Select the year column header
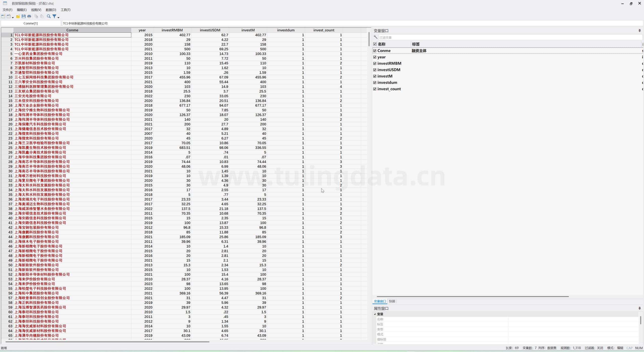The width and height of the screenshot is (644, 352). coord(142,30)
